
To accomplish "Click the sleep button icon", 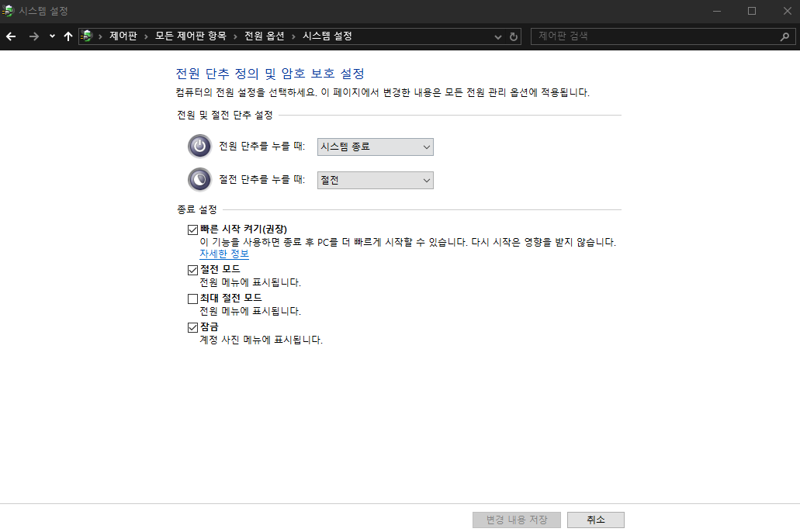I will point(199,179).
